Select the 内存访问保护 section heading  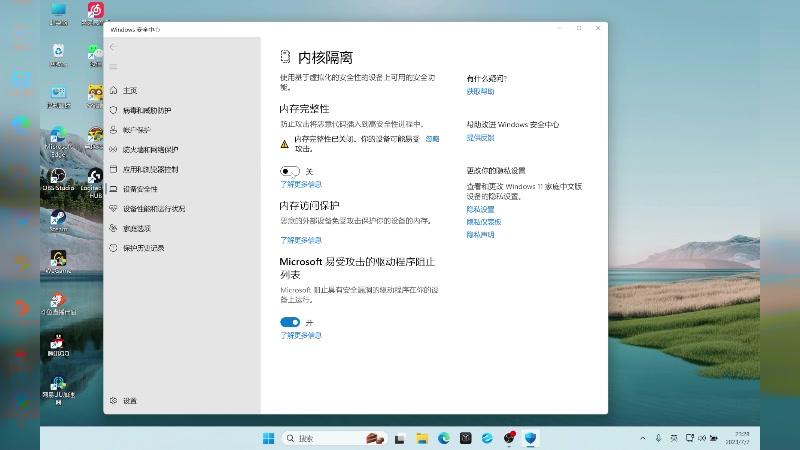309,206
